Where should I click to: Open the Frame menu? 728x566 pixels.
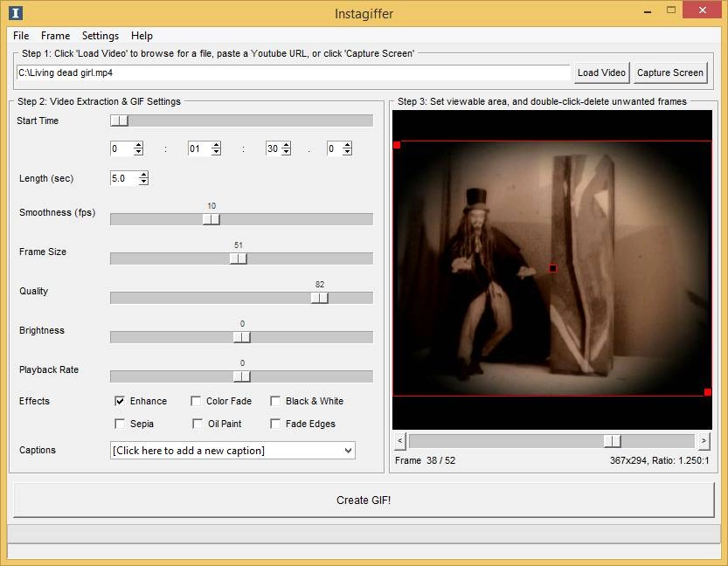coord(55,36)
